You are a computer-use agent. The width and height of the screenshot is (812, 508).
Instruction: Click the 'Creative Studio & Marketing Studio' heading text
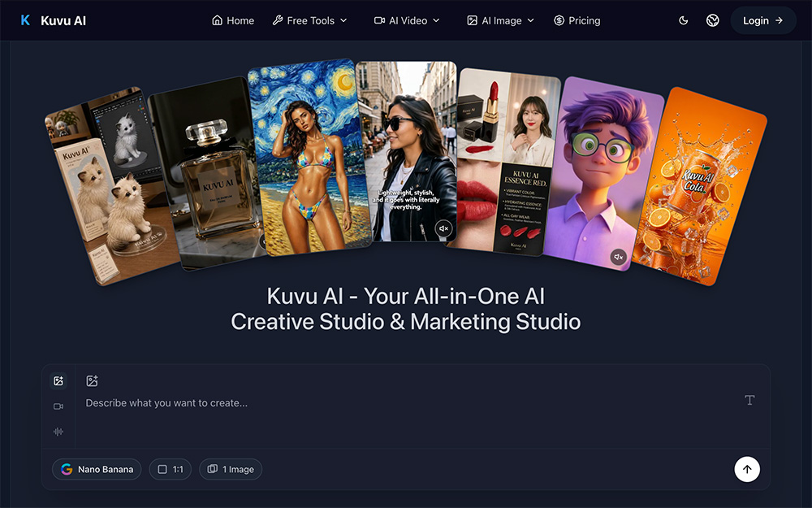(x=405, y=322)
